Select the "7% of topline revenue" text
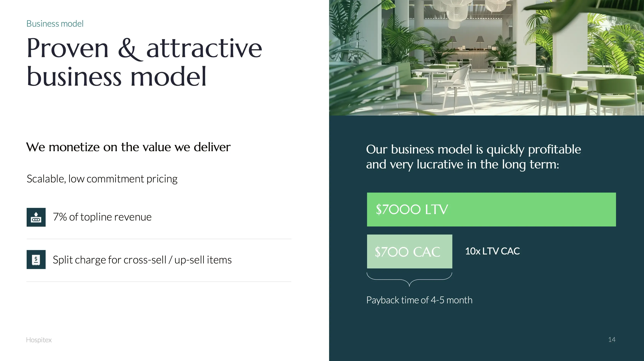 click(102, 217)
